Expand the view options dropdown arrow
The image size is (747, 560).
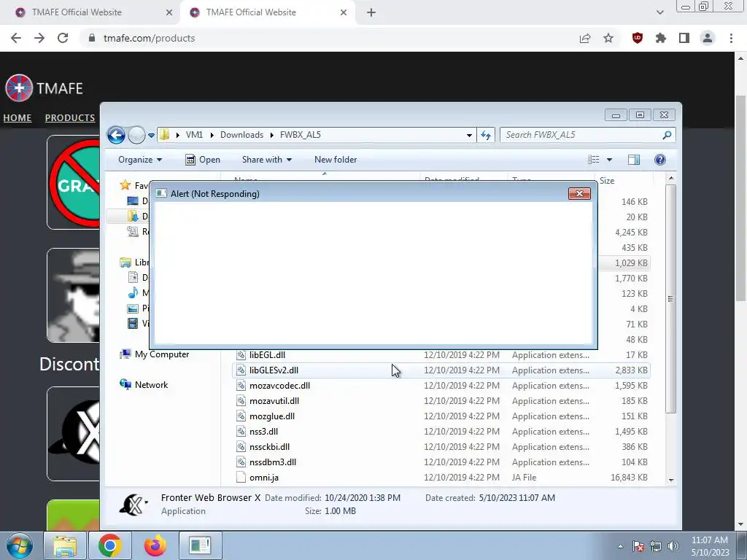[x=609, y=160]
